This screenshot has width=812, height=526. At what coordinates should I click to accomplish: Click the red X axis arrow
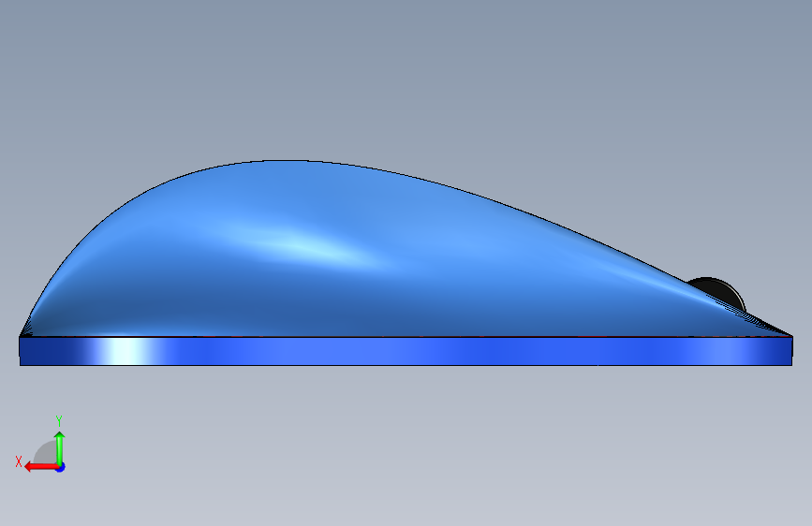(x=41, y=467)
